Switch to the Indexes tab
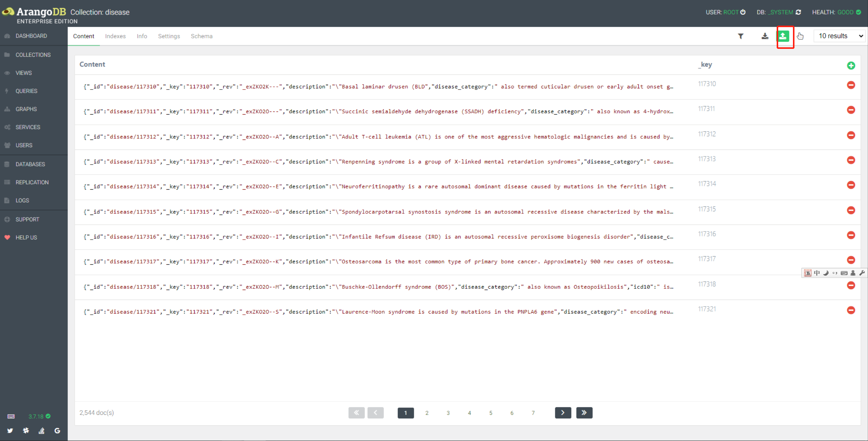This screenshot has height=441, width=868. coord(115,36)
